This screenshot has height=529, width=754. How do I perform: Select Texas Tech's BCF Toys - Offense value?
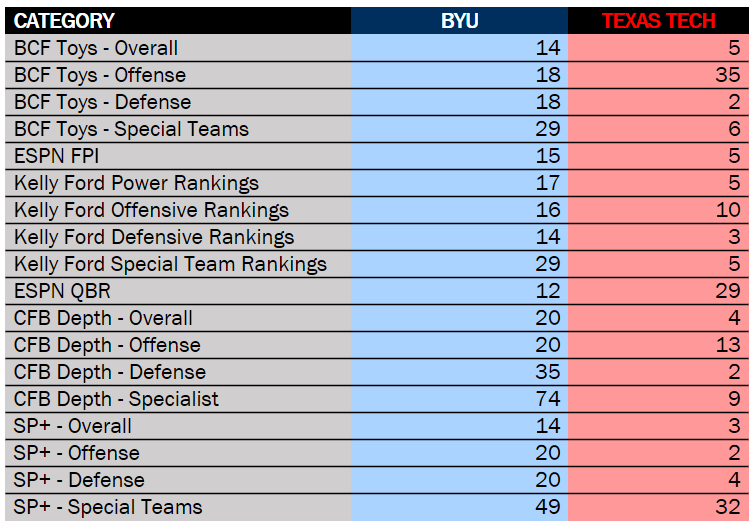pyautogui.click(x=729, y=75)
